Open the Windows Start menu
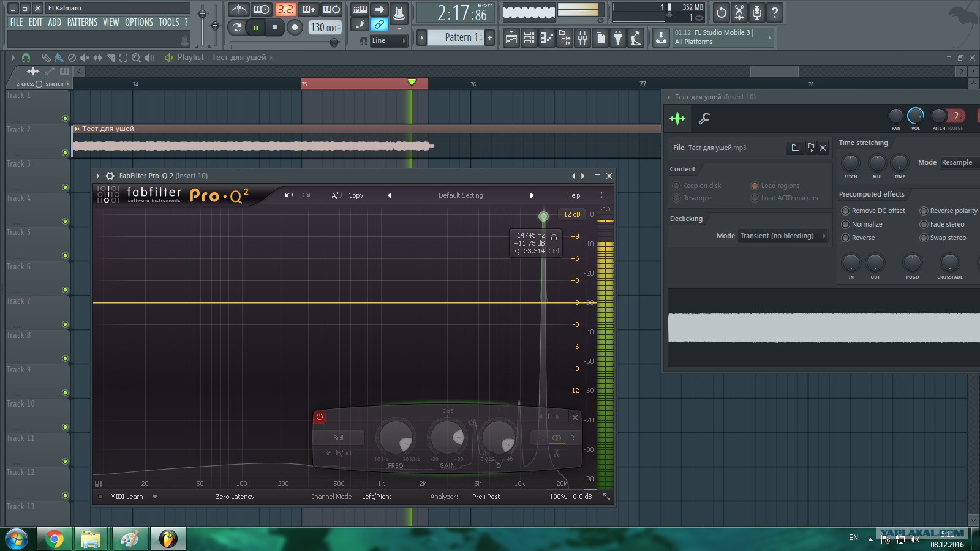The image size is (980, 551). click(17, 539)
